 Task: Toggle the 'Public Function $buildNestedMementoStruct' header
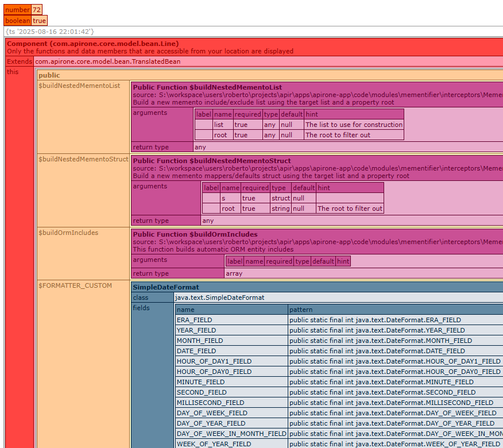[211, 161]
